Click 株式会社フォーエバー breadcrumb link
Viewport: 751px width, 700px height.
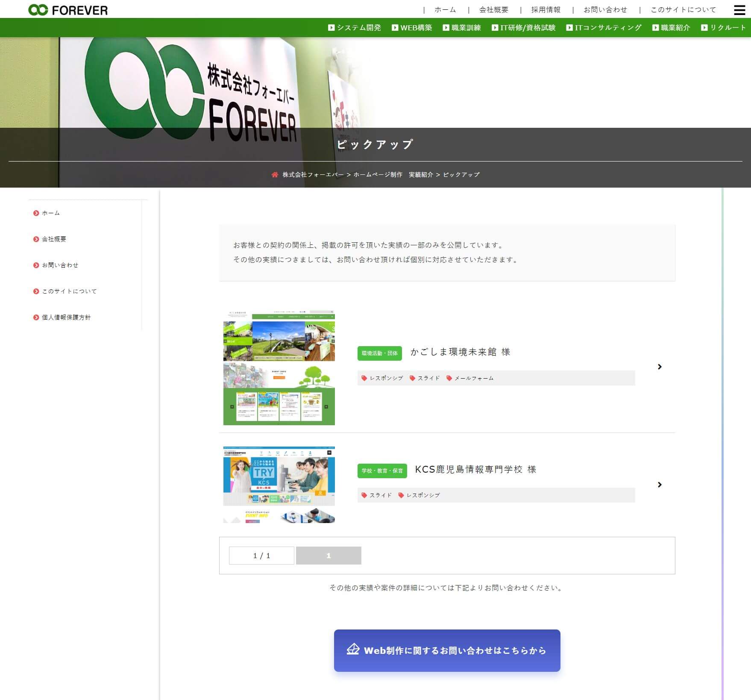313,175
